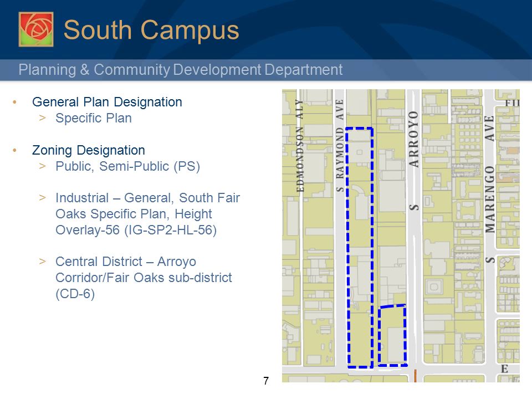532x399 pixels.
Task: Click 'Planning & Community Development Department' subtitle
Action: pos(180,70)
